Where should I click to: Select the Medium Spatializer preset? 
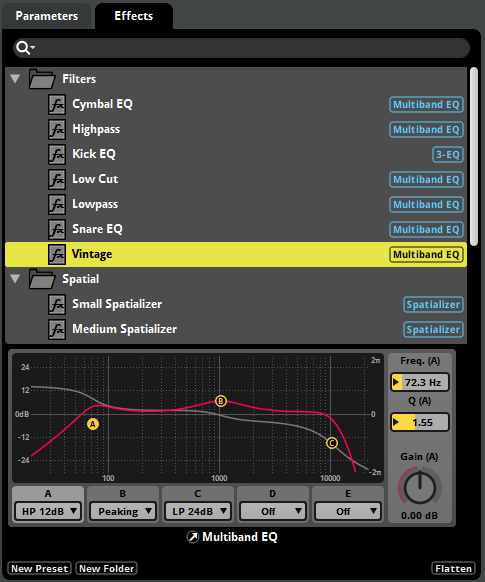(236, 329)
